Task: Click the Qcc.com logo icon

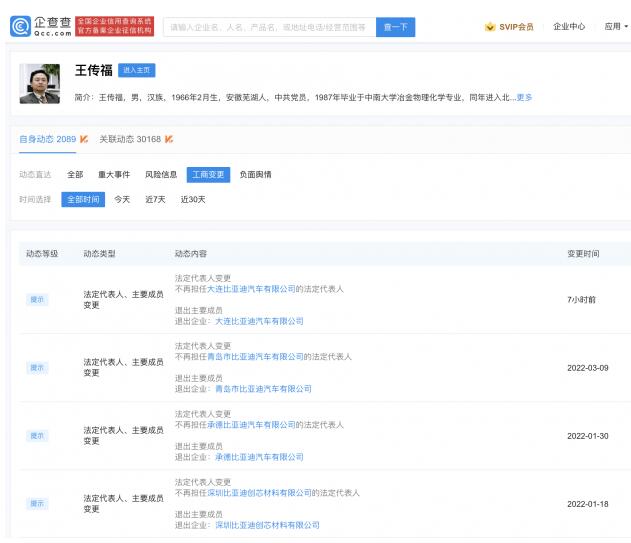Action: (21, 27)
